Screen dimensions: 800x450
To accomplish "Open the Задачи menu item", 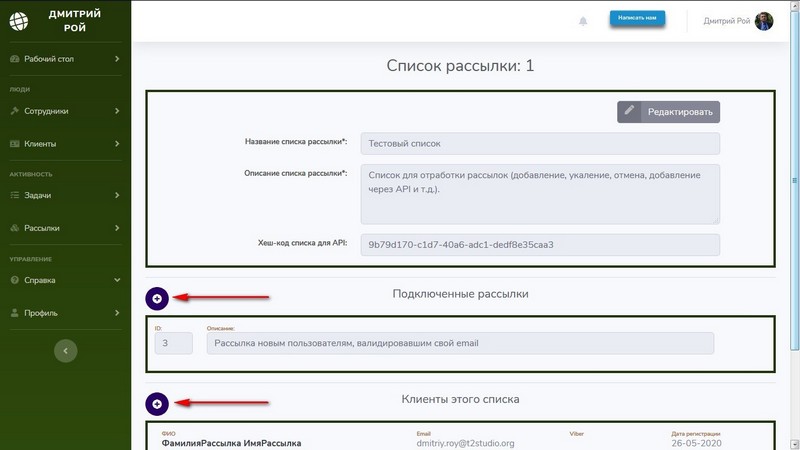I will [x=37, y=195].
